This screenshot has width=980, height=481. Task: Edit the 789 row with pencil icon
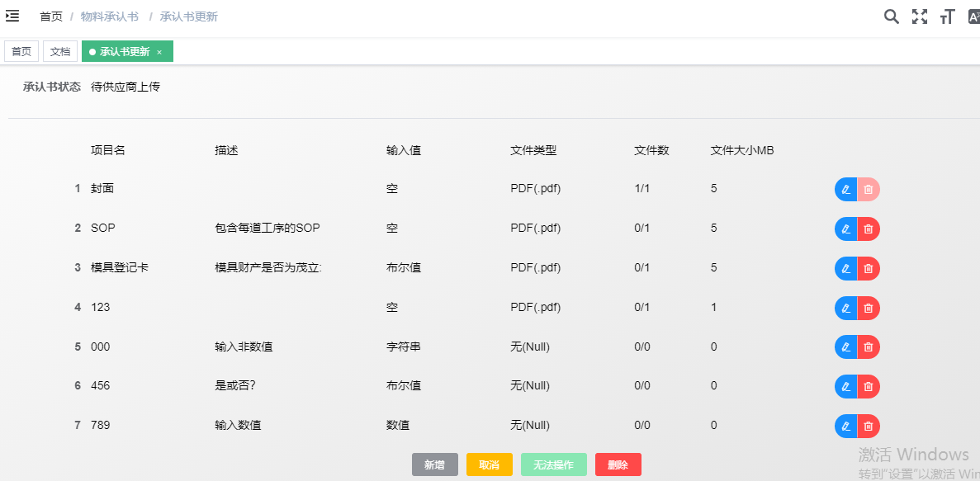click(845, 426)
